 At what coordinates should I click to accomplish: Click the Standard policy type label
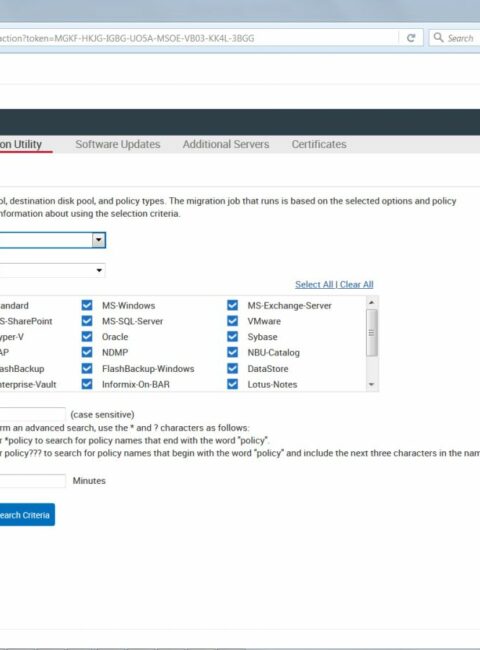point(14,306)
